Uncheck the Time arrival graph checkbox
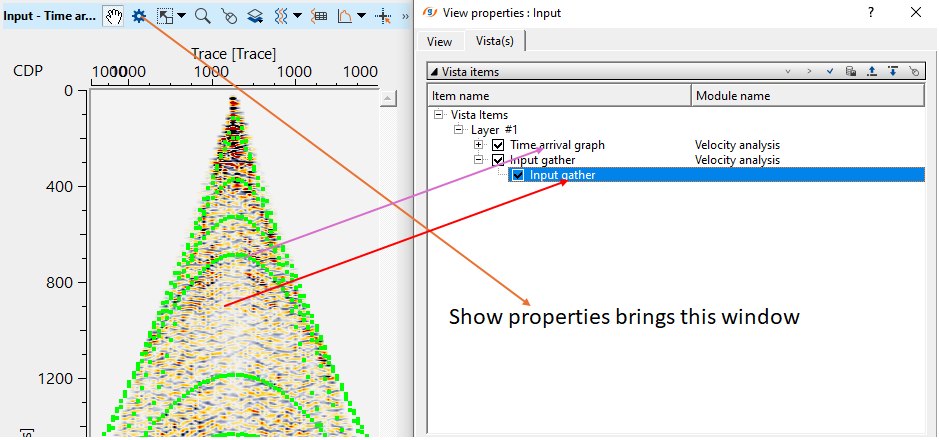939x440 pixels. tap(498, 145)
